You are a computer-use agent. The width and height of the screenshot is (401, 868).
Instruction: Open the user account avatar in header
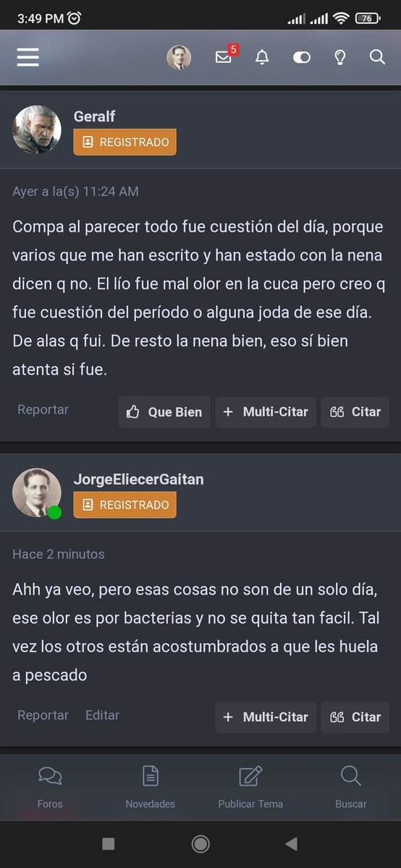(179, 57)
